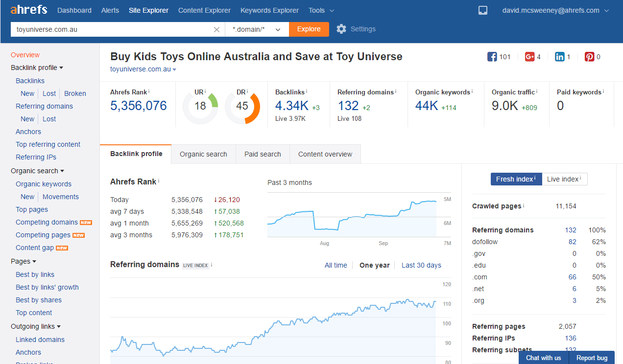Clear the search field with X icon
The width and height of the screenshot is (623, 364).
pyautogui.click(x=217, y=29)
